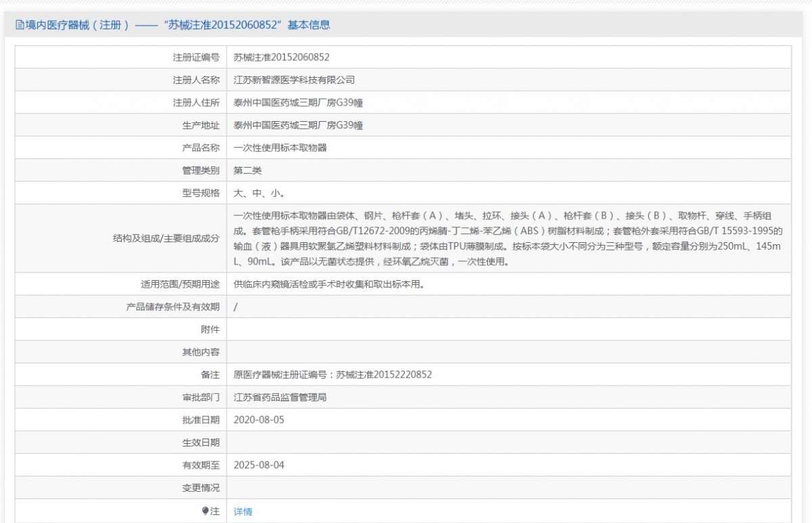This screenshot has width=812, height=523.
Task: Select the heading text 境内医疗器械（注册）基本信息
Action: [x=178, y=26]
